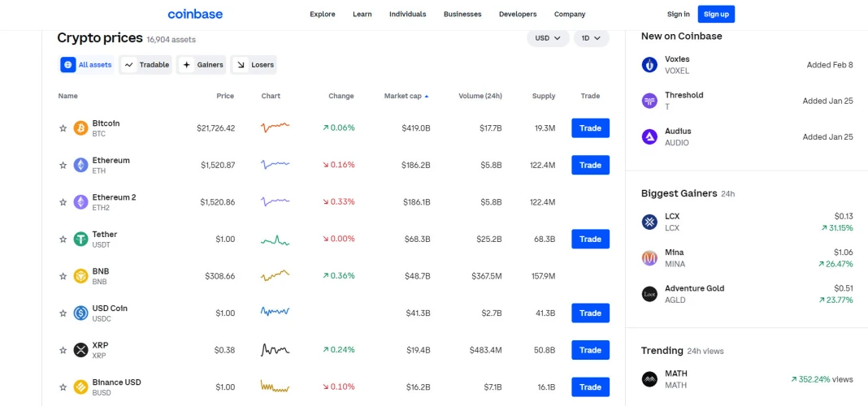Image resolution: width=868 pixels, height=406 pixels.
Task: Toggle the Ethereum watchlist star
Action: [x=63, y=165]
